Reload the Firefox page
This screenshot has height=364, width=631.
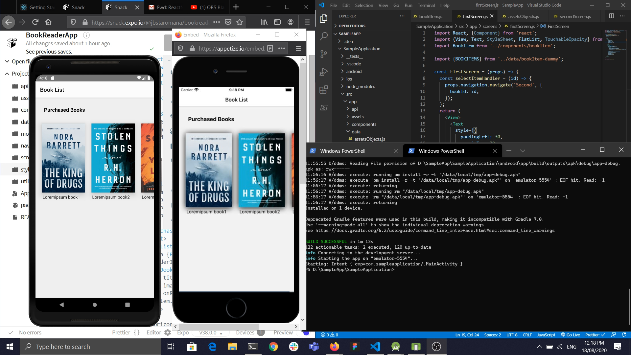pyautogui.click(x=35, y=22)
